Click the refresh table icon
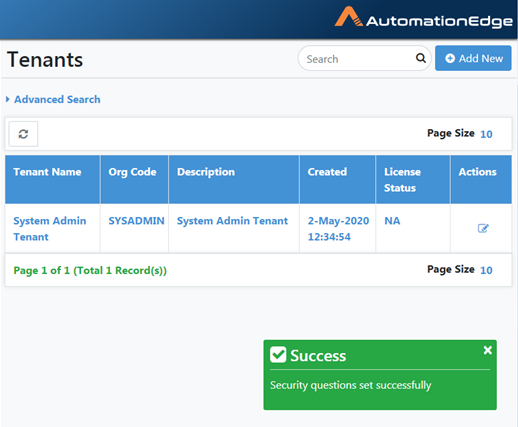518x427 pixels. 23,134
